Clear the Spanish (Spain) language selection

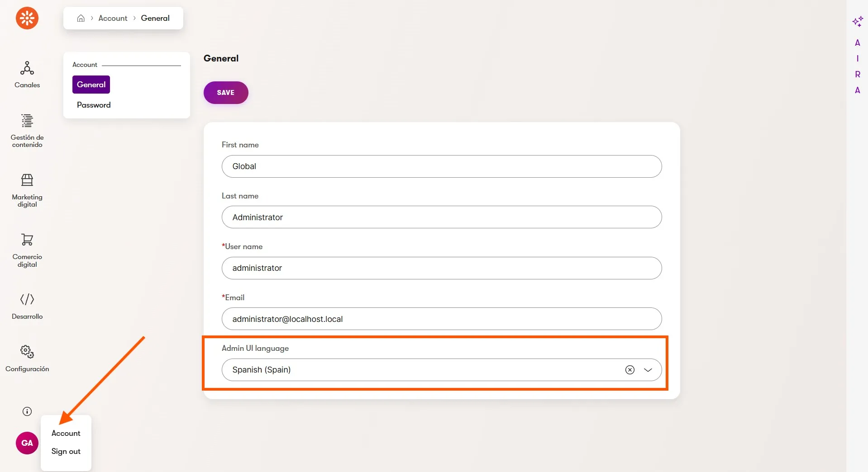630,370
